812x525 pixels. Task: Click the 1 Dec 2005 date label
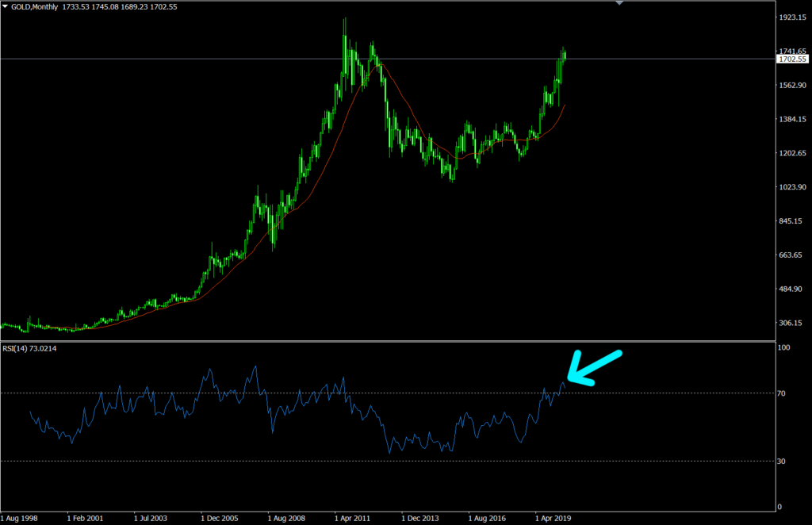[x=220, y=517]
